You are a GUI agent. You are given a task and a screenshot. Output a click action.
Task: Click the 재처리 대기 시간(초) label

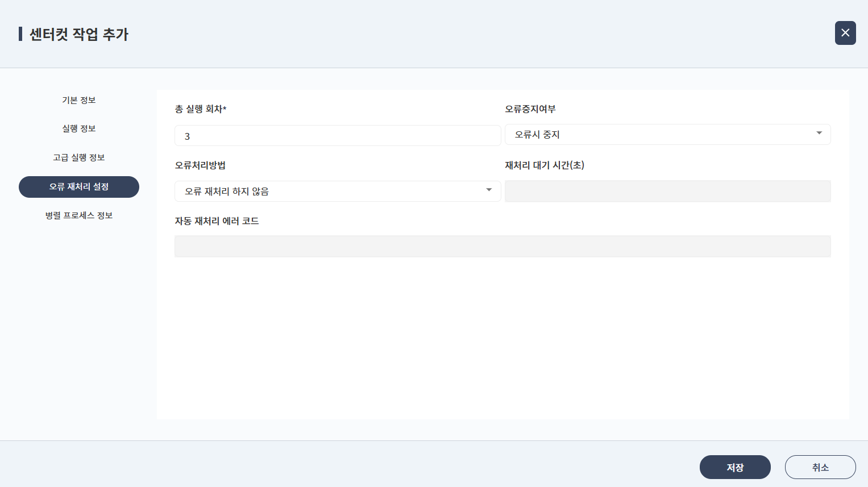(545, 165)
